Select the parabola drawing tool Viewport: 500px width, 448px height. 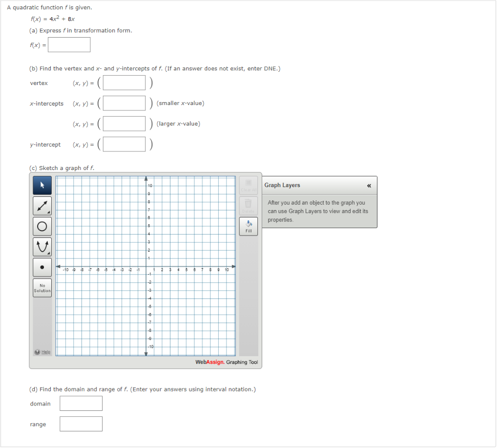tap(42, 247)
